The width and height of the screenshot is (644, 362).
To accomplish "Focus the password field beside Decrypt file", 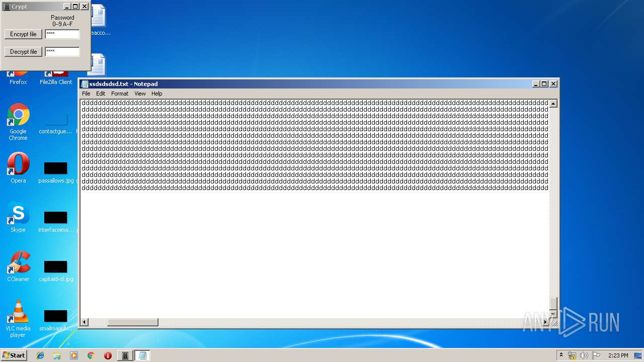I will (x=62, y=52).
